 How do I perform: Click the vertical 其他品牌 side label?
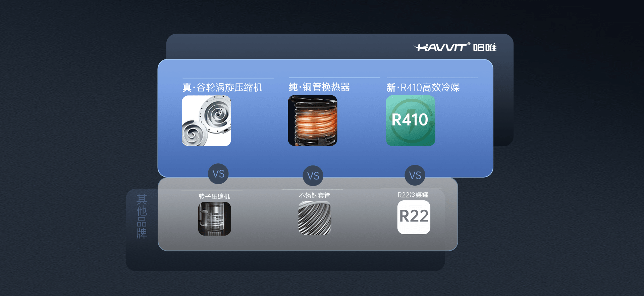pyautogui.click(x=142, y=216)
